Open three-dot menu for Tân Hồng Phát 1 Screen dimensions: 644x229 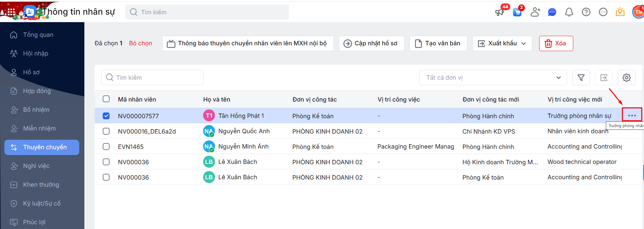tap(632, 116)
